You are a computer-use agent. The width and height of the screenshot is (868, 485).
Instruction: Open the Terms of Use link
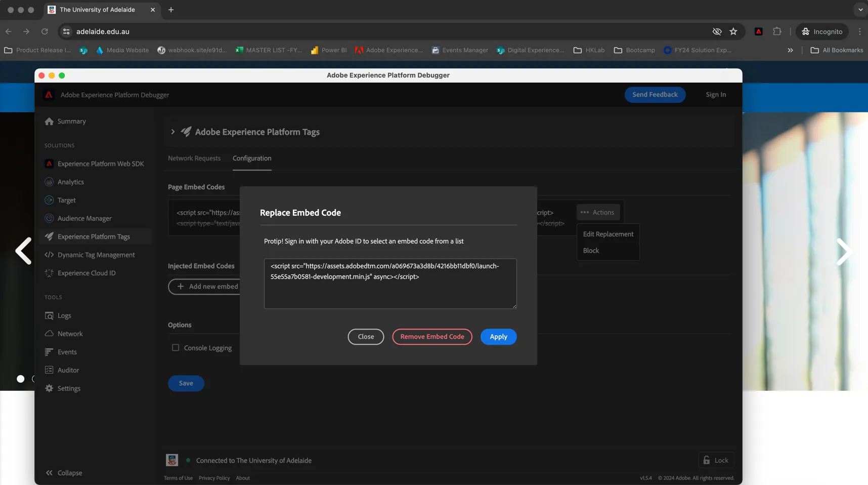pyautogui.click(x=178, y=478)
